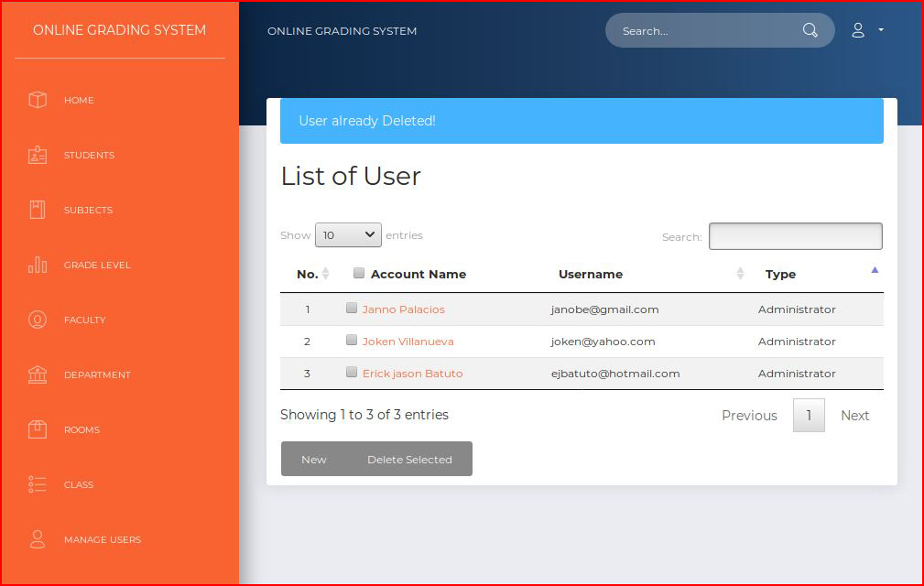Click Administrator type in Erick jason Batuto row
Image resolution: width=924 pixels, height=586 pixels.
pyautogui.click(x=797, y=374)
